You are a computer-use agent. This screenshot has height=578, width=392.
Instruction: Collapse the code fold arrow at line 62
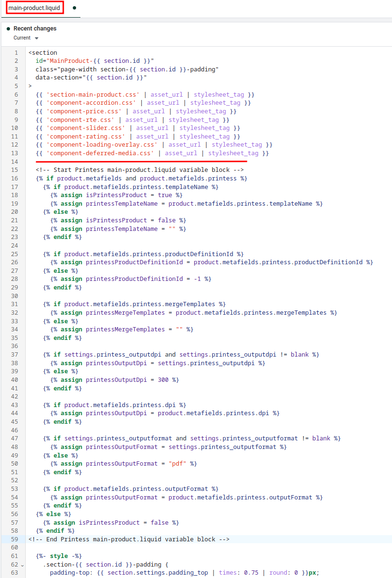coord(22,565)
